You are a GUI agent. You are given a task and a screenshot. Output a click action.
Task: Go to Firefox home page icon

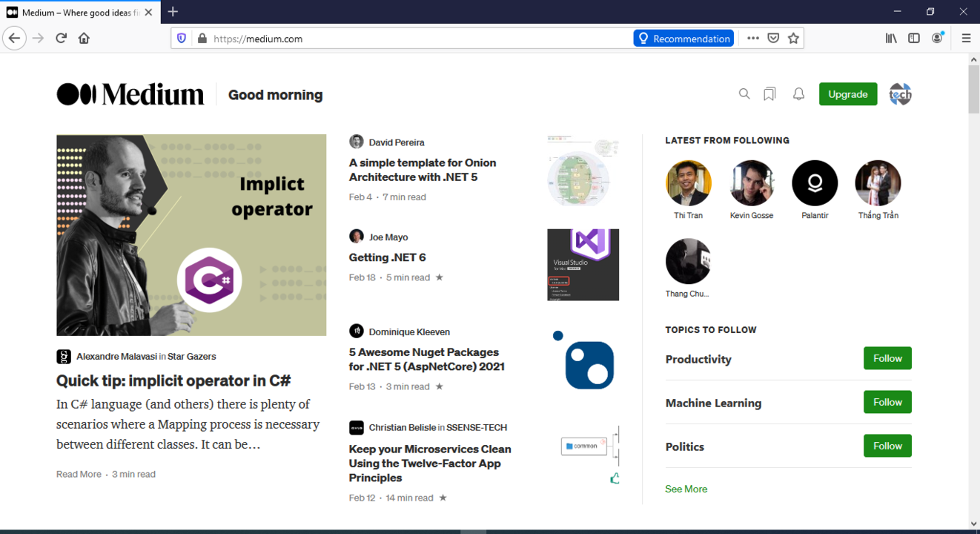[x=84, y=39]
